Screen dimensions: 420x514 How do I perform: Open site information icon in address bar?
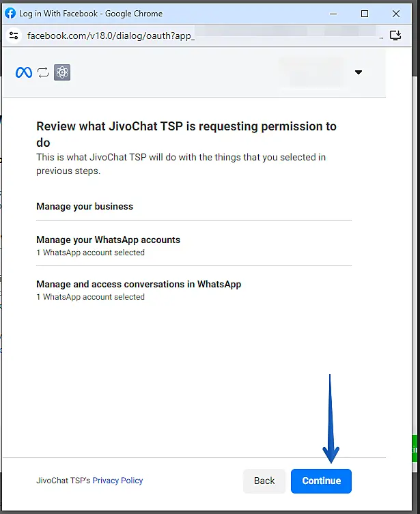14,35
